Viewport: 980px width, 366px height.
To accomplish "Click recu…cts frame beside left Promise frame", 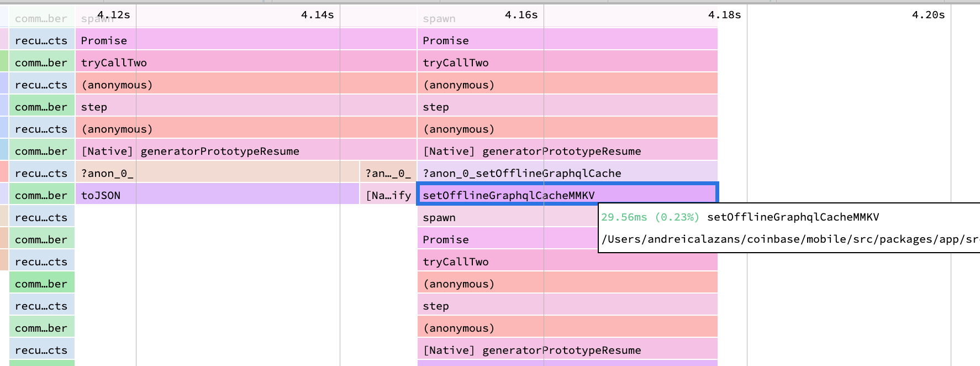I will click(x=41, y=39).
